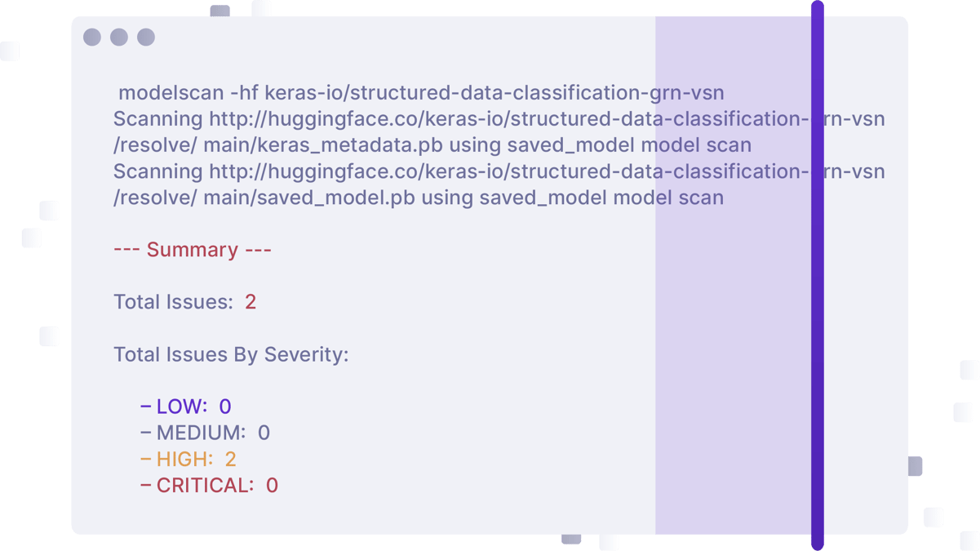Click the dark square at the window bottom edge
Image resolution: width=980 pixels, height=551 pixels.
tap(571, 540)
